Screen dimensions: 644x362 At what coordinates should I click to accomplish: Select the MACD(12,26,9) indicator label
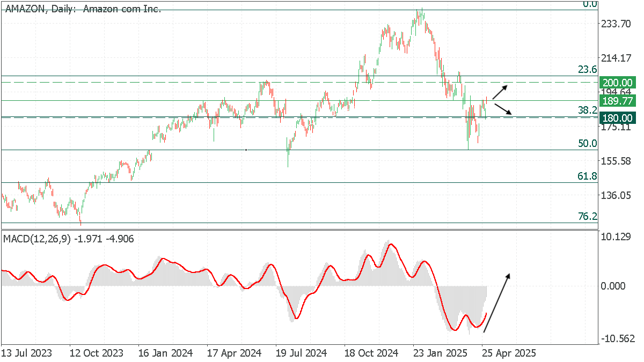(69, 239)
